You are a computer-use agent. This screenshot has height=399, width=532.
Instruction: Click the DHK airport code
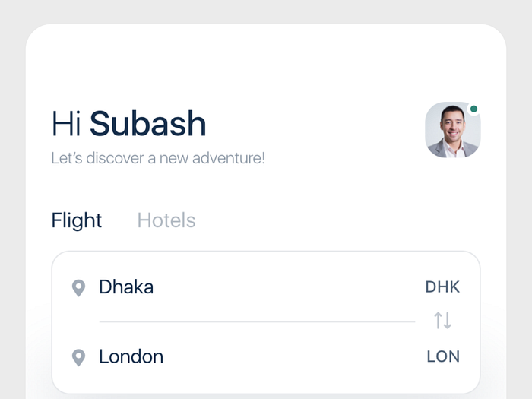tap(442, 287)
